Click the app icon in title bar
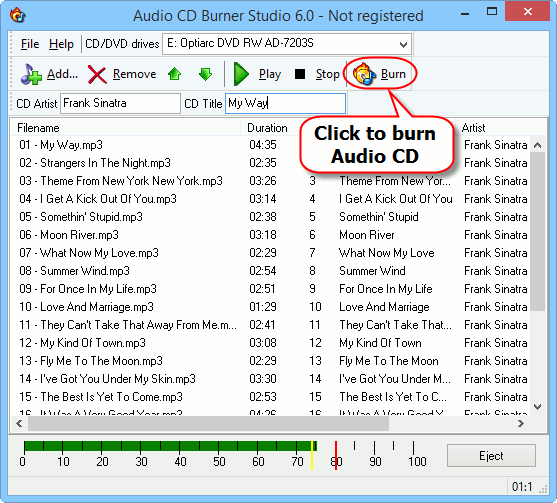 [17, 15]
